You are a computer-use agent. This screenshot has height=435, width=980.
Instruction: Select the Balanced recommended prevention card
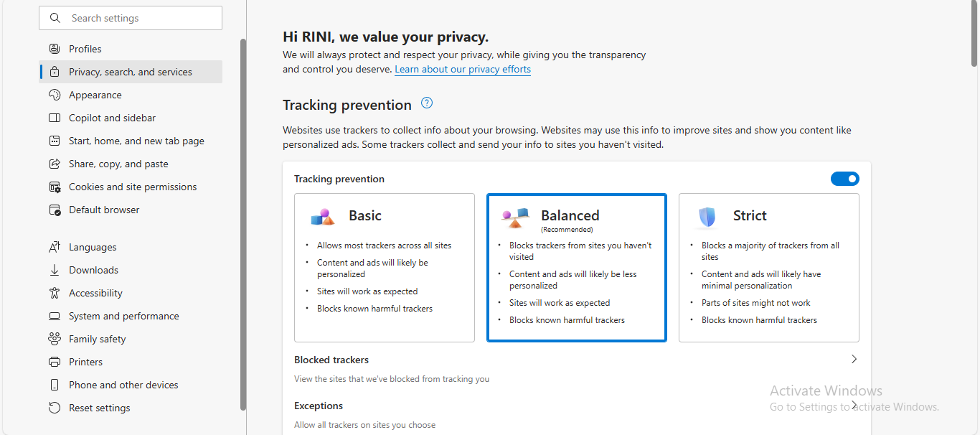[x=577, y=267]
